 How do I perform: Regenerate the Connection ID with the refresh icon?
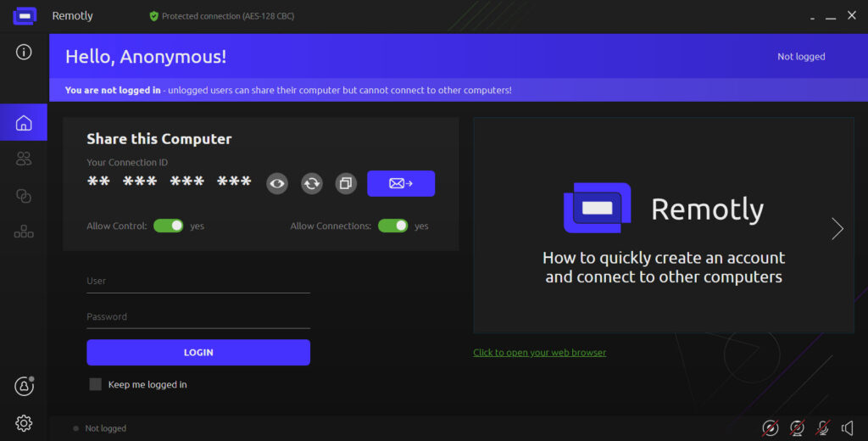click(312, 183)
